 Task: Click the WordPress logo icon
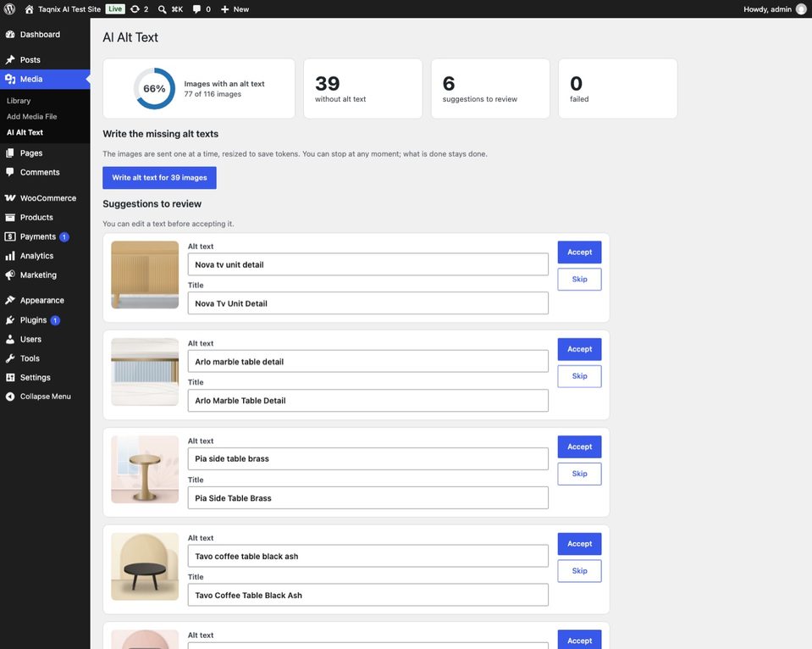pyautogui.click(x=9, y=9)
